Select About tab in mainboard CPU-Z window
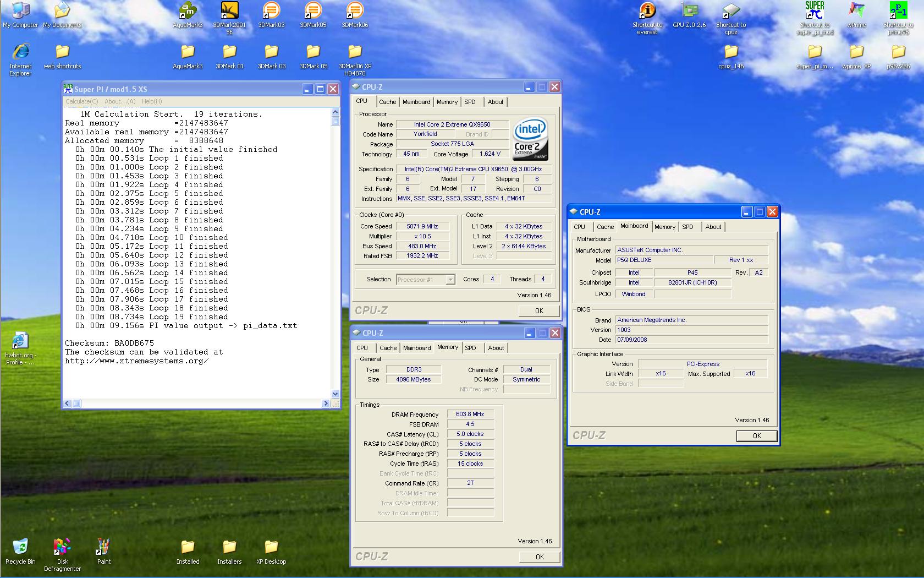The height and width of the screenshot is (578, 924). (713, 227)
